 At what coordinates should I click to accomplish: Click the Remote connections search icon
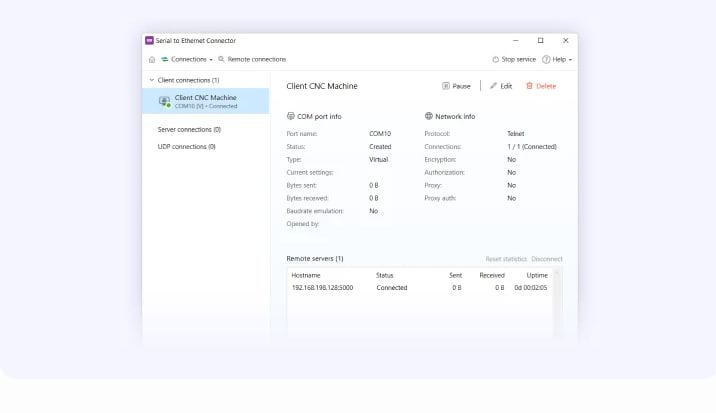[x=221, y=59]
